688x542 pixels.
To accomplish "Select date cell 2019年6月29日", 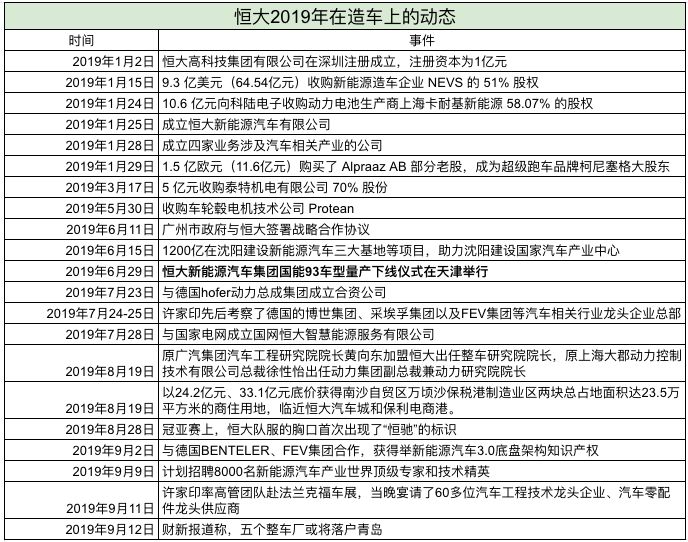I will pos(81,272).
